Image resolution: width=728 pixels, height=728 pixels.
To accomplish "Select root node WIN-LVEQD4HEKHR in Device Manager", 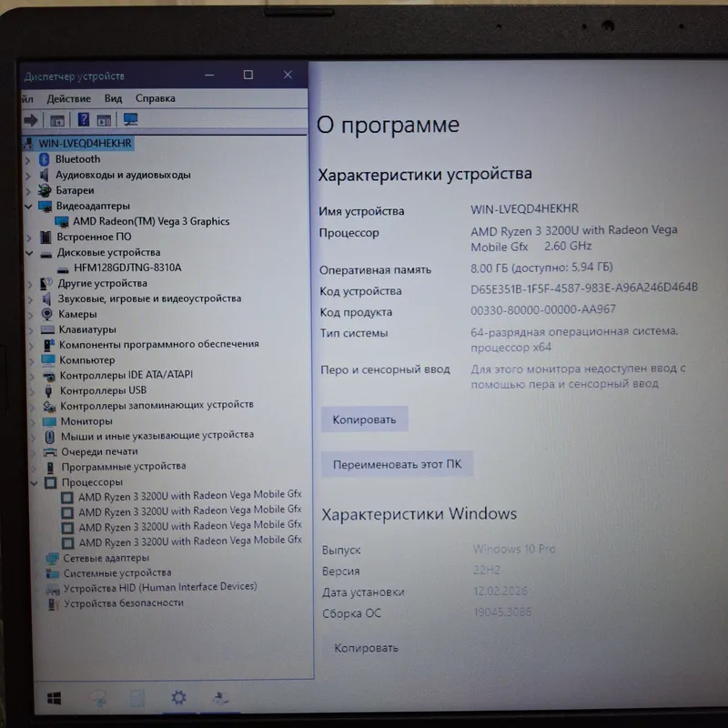I will click(85, 144).
